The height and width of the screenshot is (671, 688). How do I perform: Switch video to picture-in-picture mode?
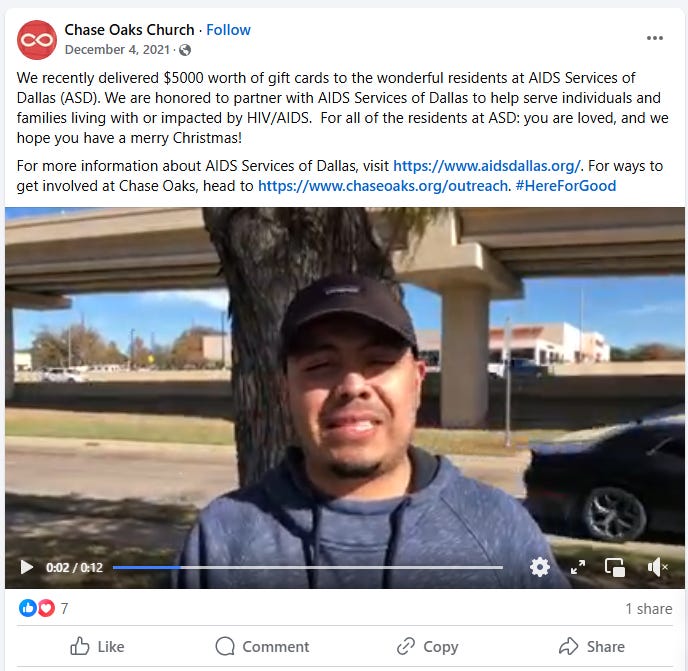pos(615,567)
